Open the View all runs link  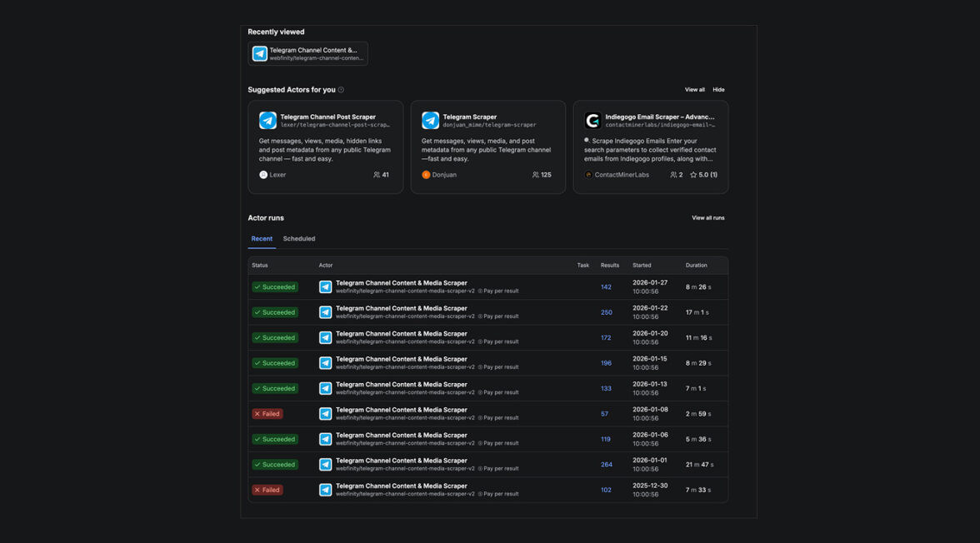[707, 218]
